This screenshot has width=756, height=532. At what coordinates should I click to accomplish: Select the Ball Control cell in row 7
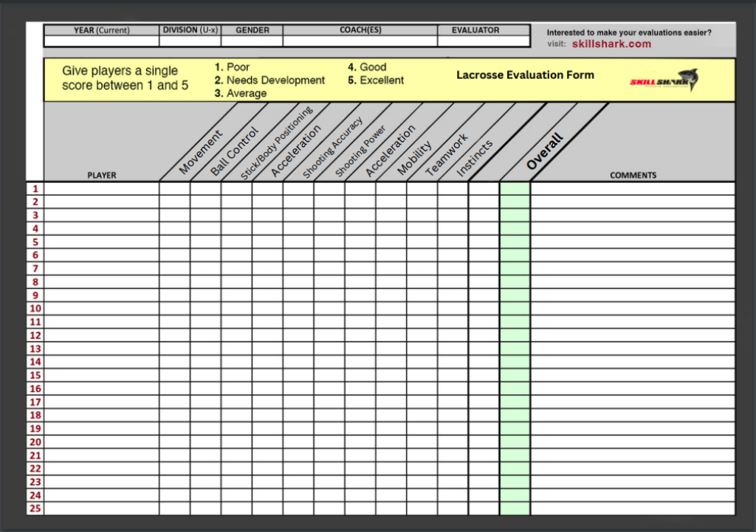(x=205, y=269)
